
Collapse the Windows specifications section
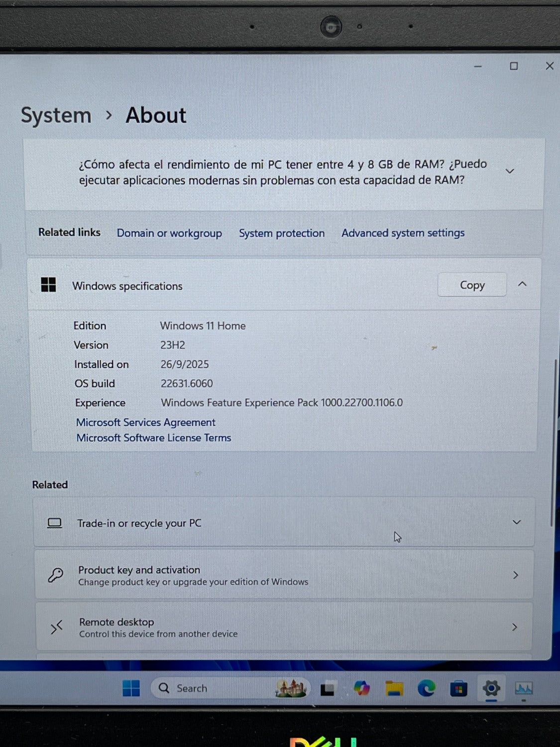pos(522,284)
